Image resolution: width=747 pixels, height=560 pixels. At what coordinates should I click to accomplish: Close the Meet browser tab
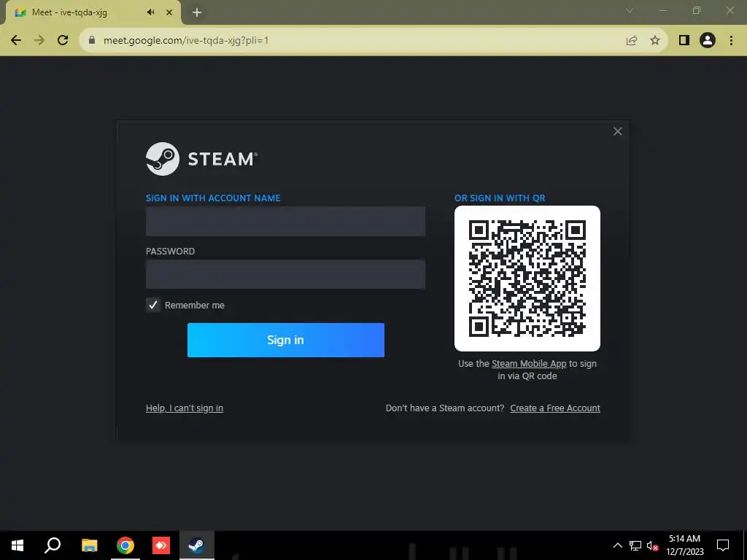[169, 12]
